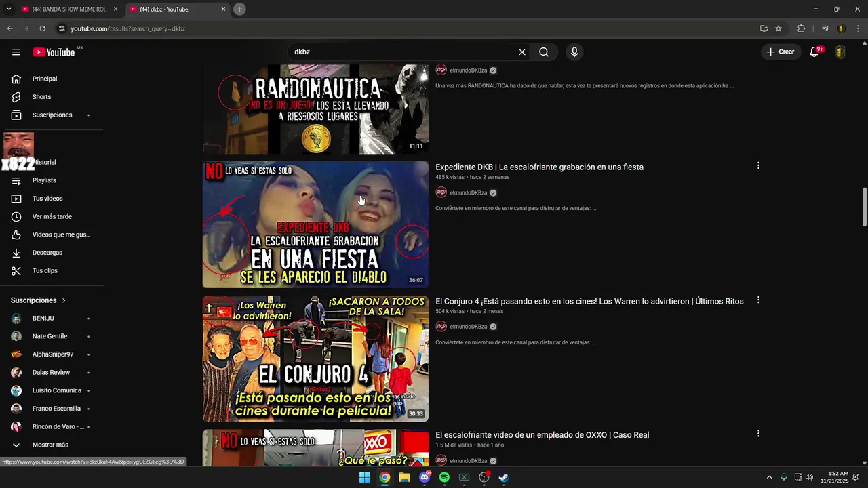Open title El Conjuro 4 video
868x488 pixels.
point(589,302)
